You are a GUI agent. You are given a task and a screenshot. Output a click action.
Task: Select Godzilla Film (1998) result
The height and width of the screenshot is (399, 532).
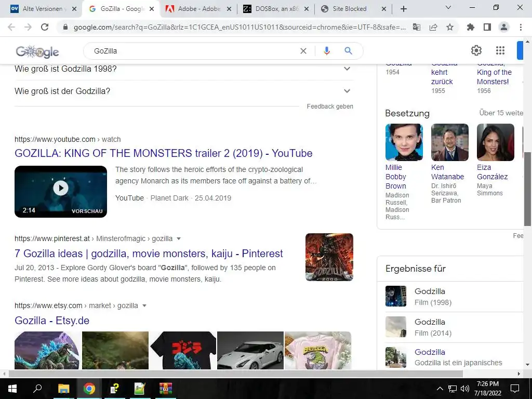click(454, 297)
